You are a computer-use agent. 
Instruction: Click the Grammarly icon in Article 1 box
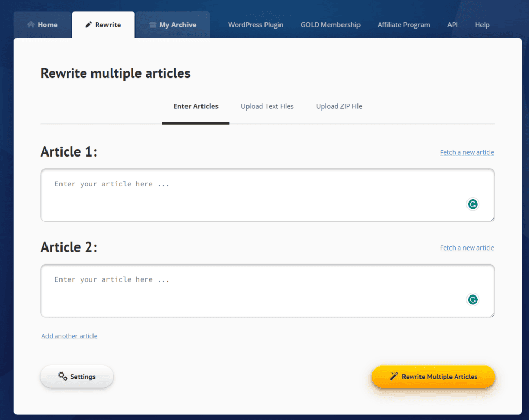pyautogui.click(x=473, y=204)
